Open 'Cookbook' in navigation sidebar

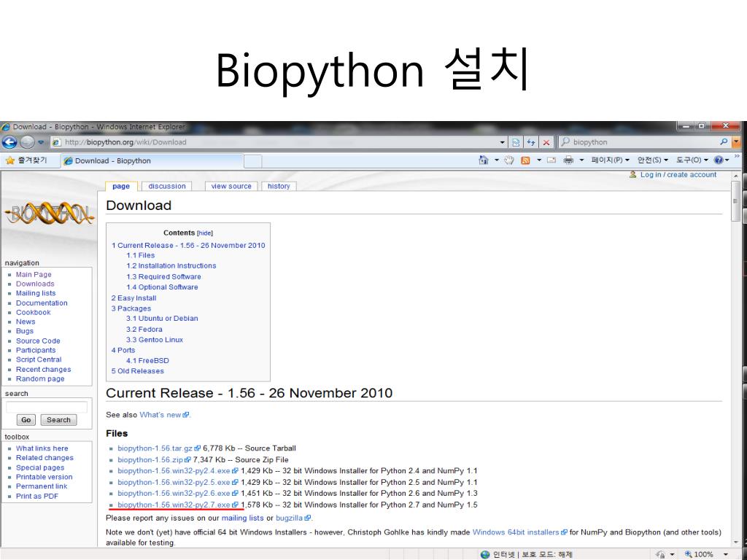pos(33,312)
